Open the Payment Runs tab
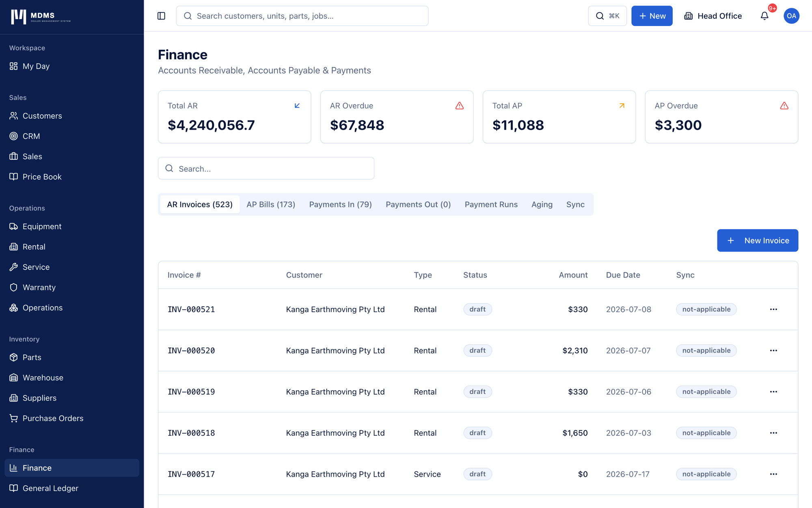812x508 pixels. click(x=491, y=204)
